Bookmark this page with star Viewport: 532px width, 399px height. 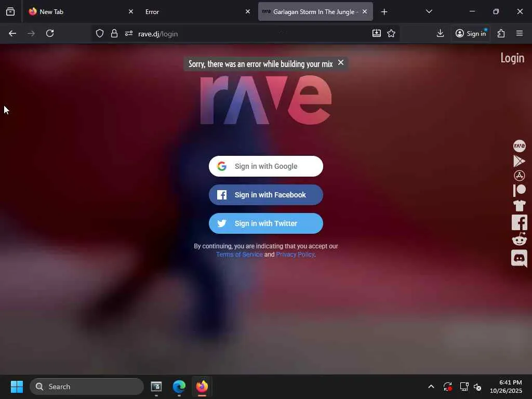coord(391,33)
